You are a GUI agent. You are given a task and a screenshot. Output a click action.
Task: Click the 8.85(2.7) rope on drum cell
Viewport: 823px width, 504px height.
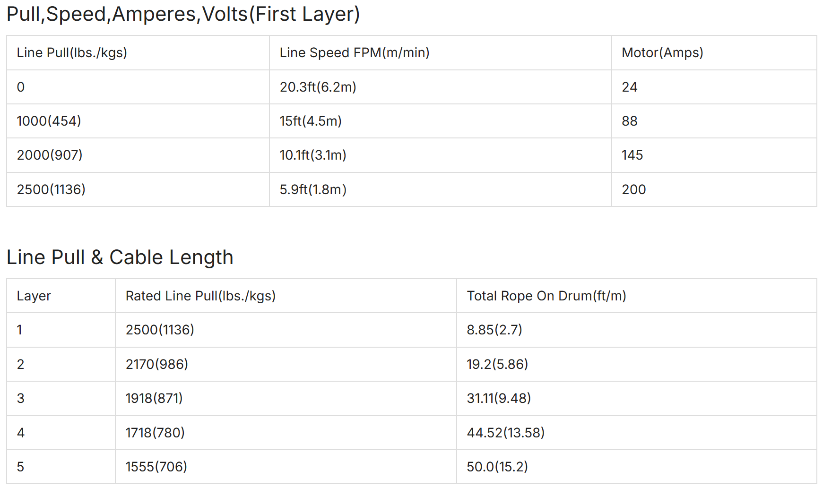[x=637, y=330]
